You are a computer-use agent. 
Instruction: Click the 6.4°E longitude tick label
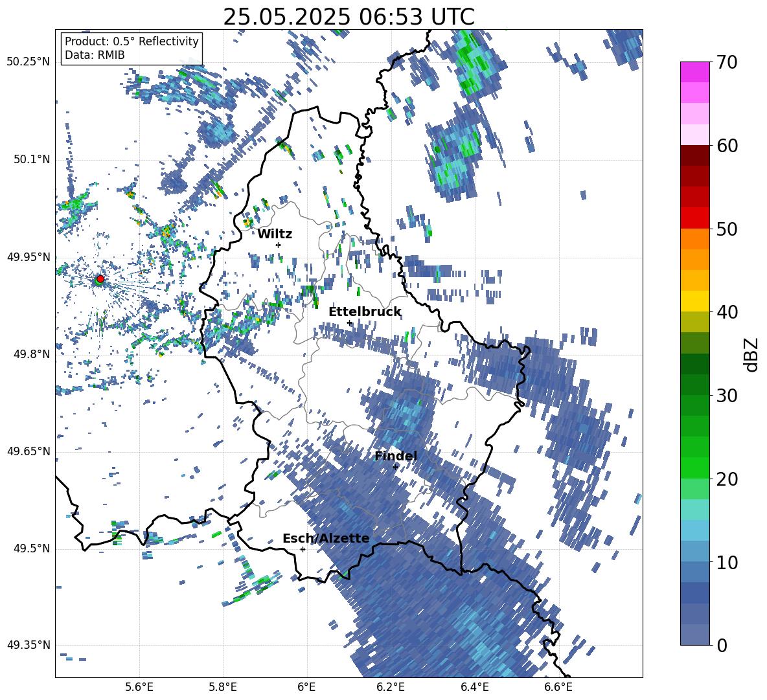(474, 687)
